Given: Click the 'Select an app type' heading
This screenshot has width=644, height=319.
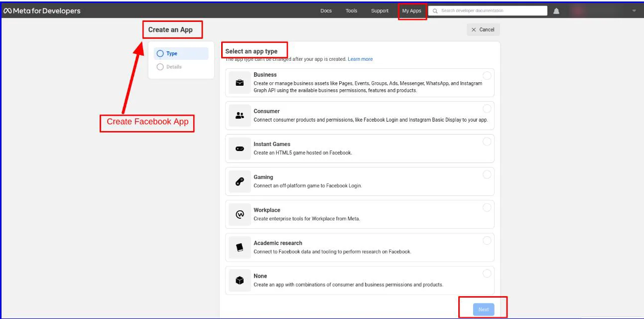Looking at the screenshot, I should tap(252, 51).
